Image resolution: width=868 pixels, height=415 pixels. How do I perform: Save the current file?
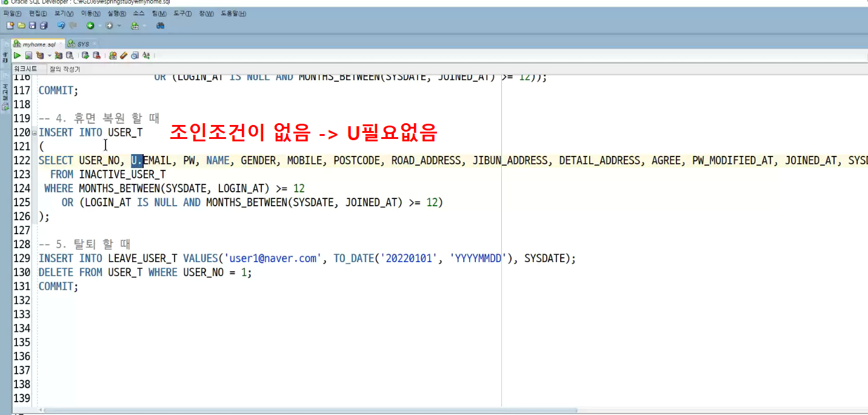click(x=32, y=25)
